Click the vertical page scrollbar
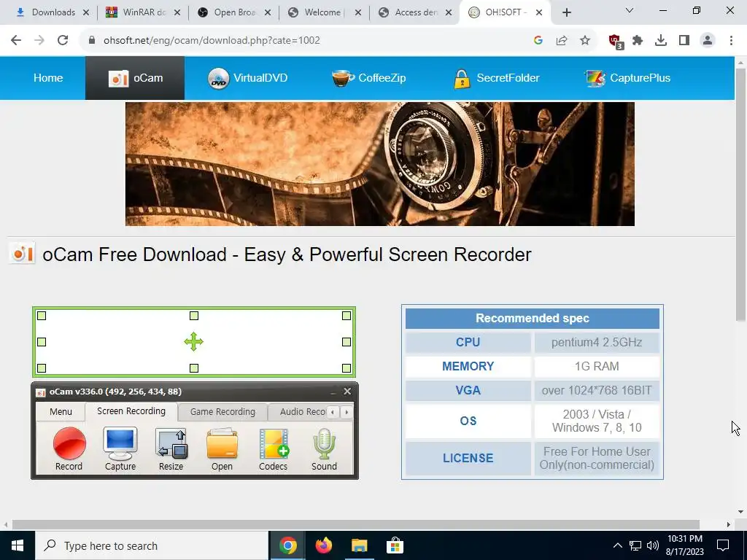 [740, 194]
